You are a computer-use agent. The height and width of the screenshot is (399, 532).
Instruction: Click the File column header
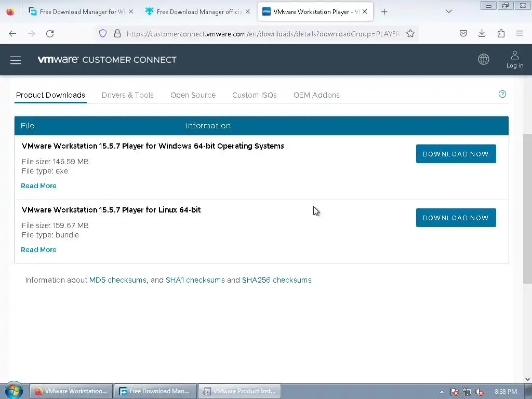tap(28, 126)
